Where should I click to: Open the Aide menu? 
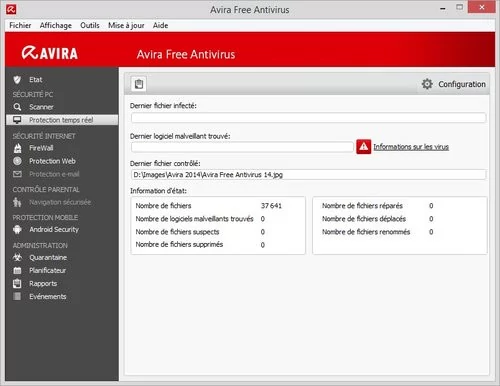click(160, 25)
